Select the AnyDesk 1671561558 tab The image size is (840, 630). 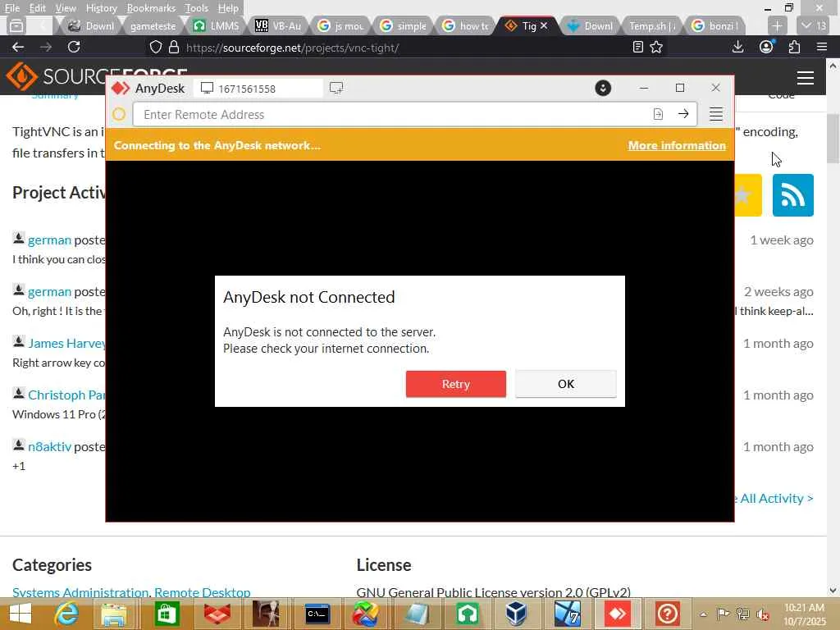click(258, 89)
